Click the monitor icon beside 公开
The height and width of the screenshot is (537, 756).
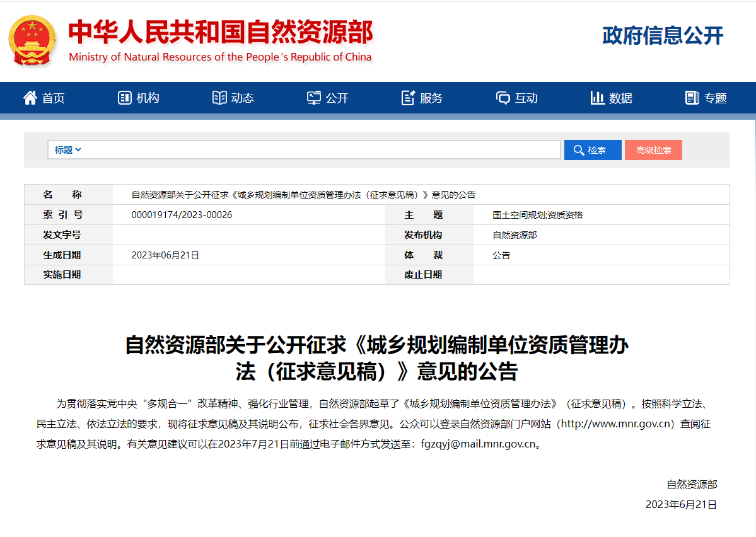click(314, 98)
